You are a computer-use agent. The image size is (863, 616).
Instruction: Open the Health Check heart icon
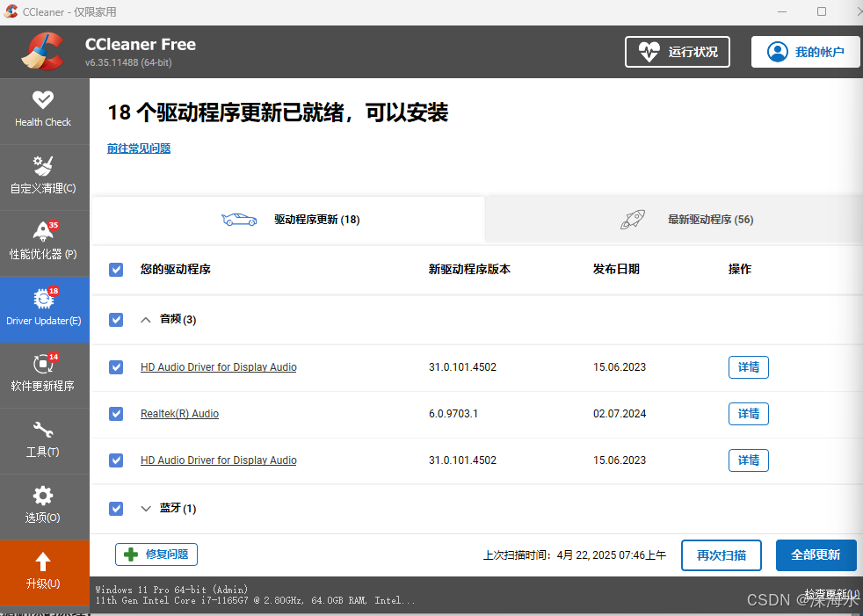click(43, 99)
